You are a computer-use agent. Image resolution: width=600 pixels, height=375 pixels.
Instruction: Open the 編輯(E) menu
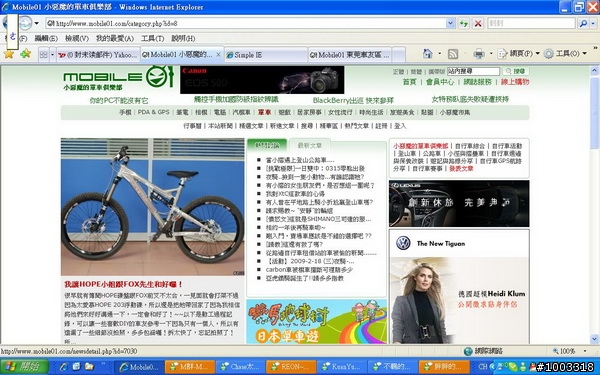point(46,39)
